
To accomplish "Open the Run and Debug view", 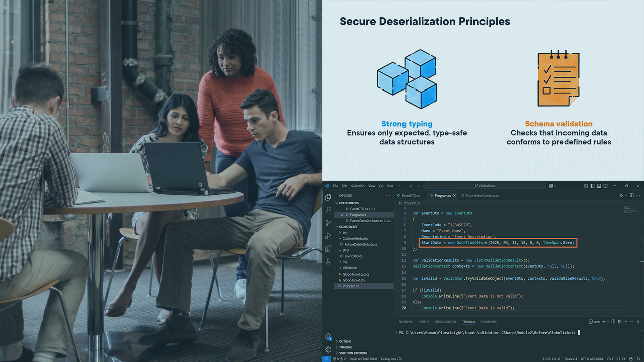I will coord(328,236).
